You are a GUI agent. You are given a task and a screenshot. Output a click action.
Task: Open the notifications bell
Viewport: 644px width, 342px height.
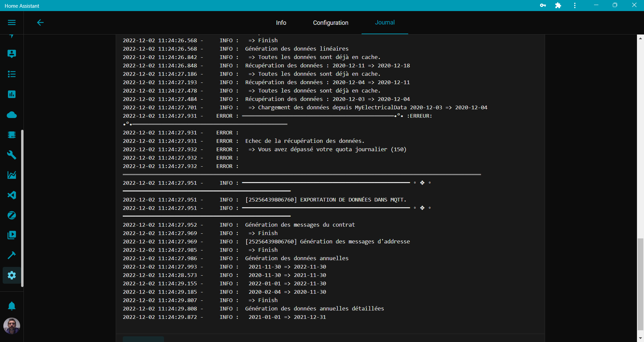tap(12, 306)
